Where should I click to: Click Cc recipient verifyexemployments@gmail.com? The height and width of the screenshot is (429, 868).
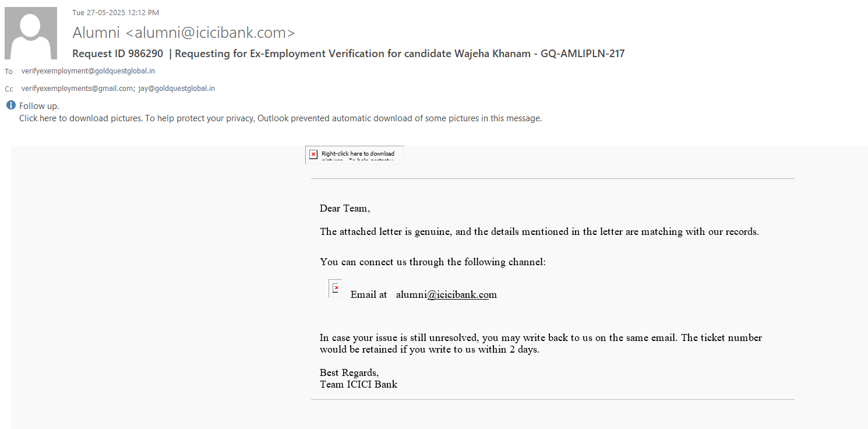pos(77,89)
